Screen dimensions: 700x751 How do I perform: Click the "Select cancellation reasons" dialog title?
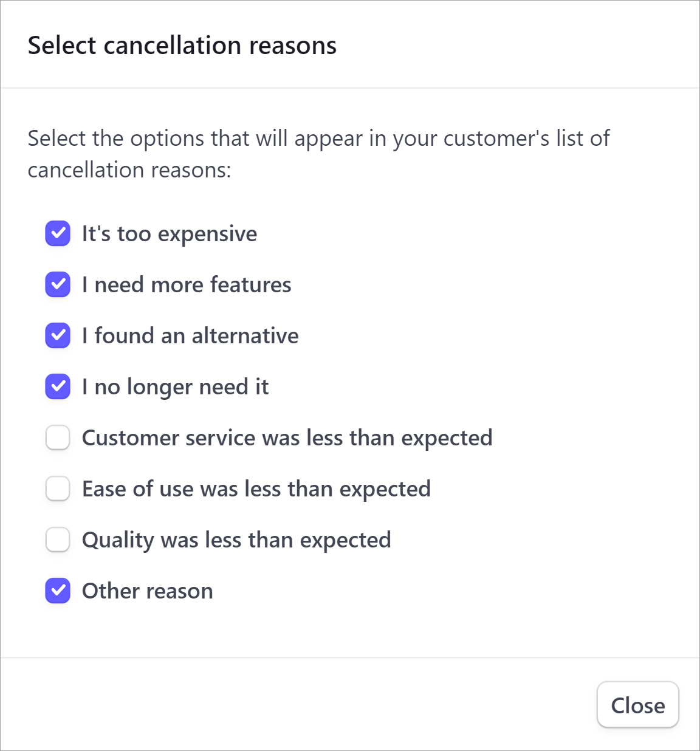[x=182, y=46]
